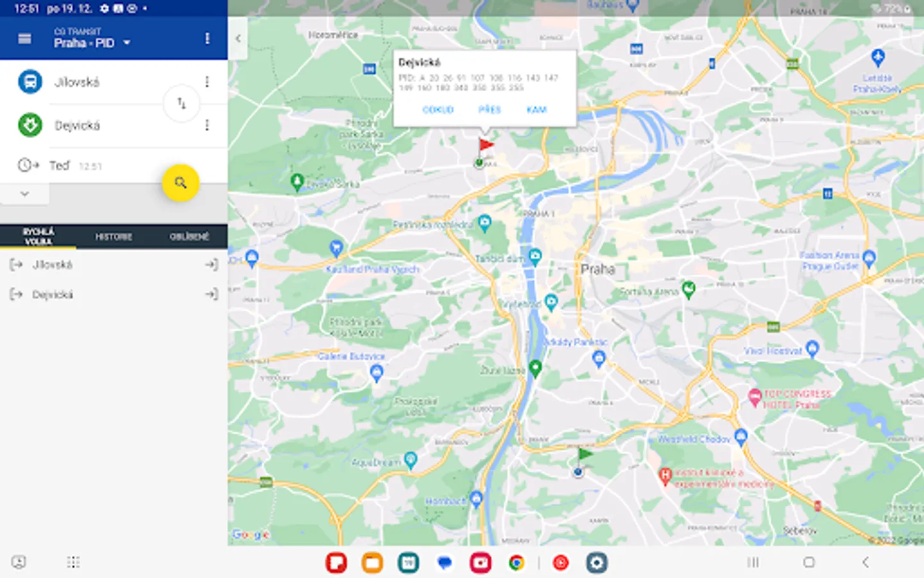Set Dejvická as departure from quick list
Viewport: 924px width, 578px height.
[16, 294]
